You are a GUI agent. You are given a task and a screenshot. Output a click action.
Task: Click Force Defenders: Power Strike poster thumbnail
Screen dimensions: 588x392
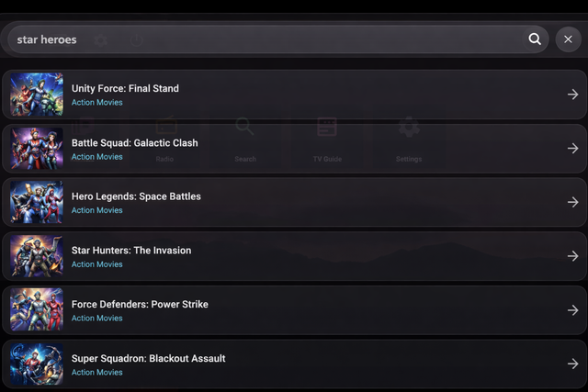pyautogui.click(x=37, y=310)
